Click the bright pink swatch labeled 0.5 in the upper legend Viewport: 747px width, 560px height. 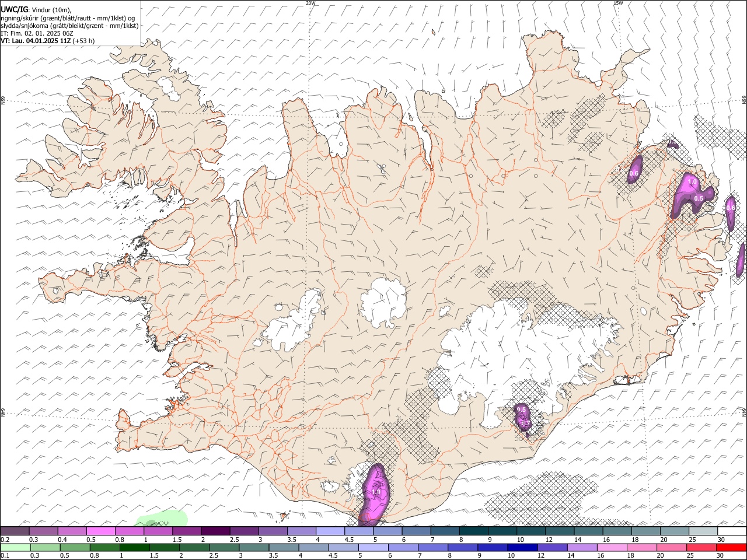tap(100, 531)
